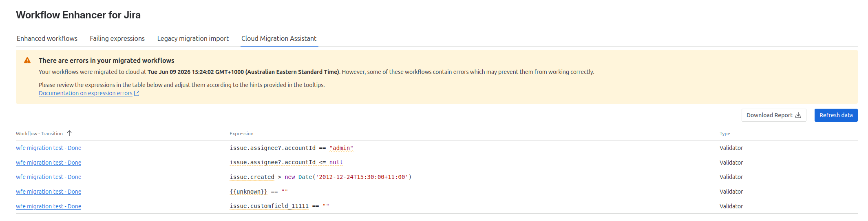Click the {{unknown}} == "" expression
Viewport: 868px width, 221px height.
point(258,192)
